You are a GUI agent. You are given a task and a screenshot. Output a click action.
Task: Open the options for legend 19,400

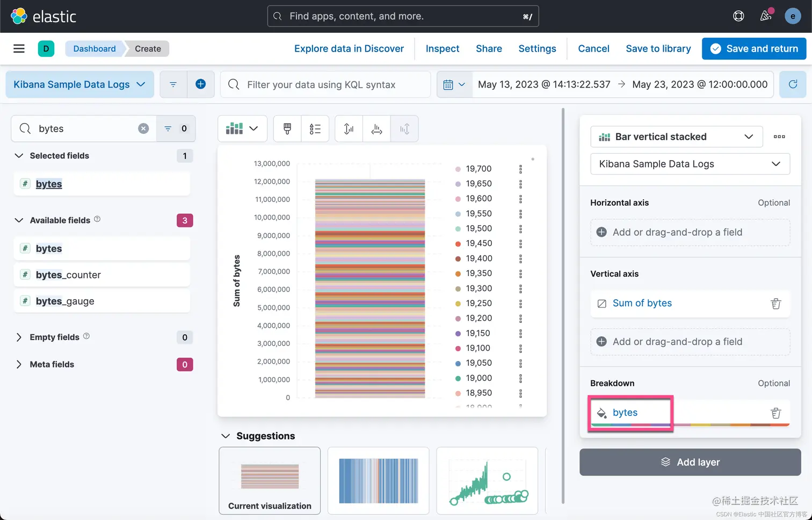[x=520, y=259]
